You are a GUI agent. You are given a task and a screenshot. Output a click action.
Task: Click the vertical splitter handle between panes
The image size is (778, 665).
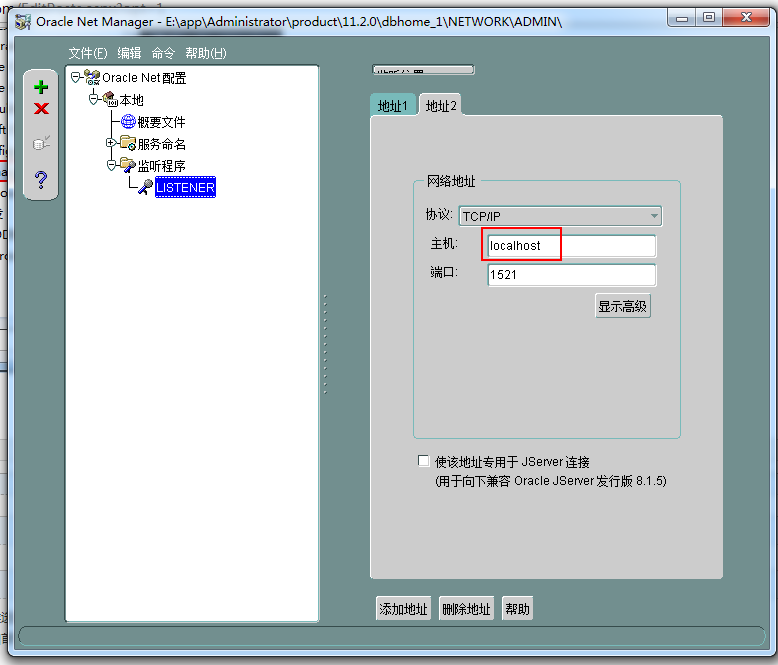pyautogui.click(x=325, y=344)
